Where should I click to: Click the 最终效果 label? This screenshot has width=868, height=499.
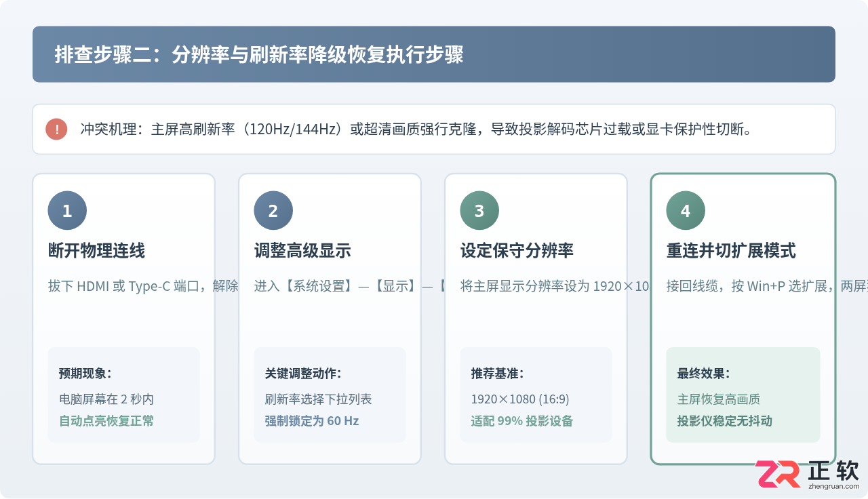tap(703, 374)
